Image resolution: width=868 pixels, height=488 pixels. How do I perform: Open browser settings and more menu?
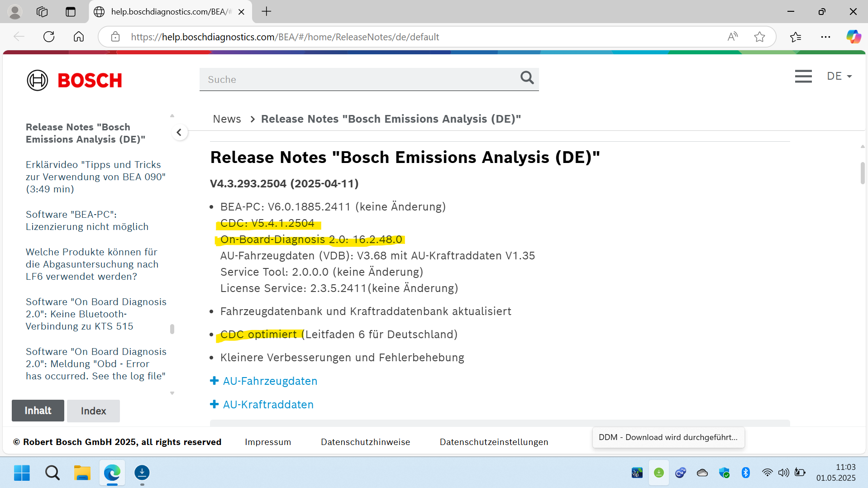(825, 37)
